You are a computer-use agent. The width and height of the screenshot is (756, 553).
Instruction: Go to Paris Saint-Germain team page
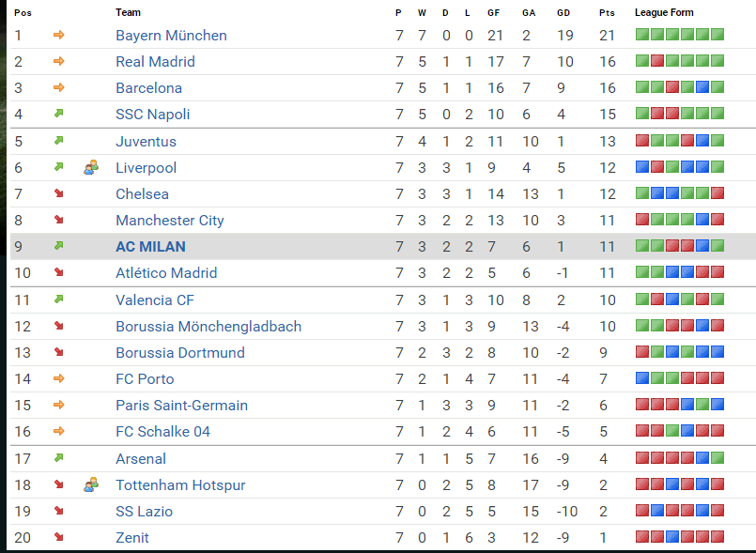[181, 406]
